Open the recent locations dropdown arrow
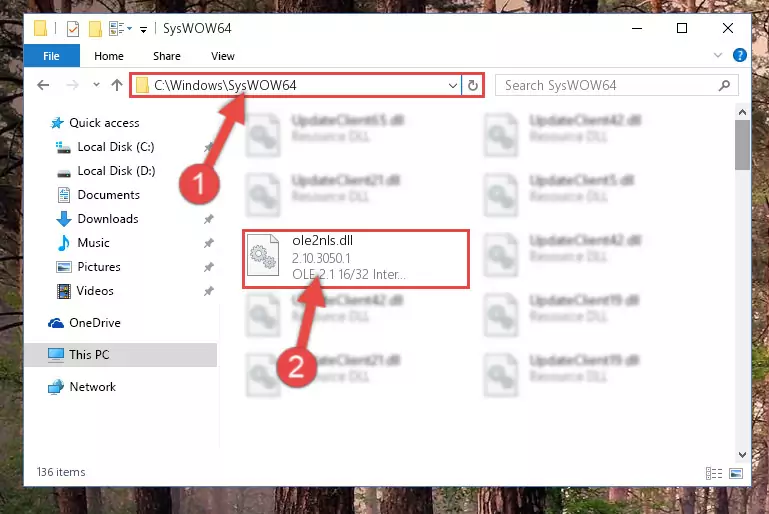The height and width of the screenshot is (514, 769). [96, 85]
